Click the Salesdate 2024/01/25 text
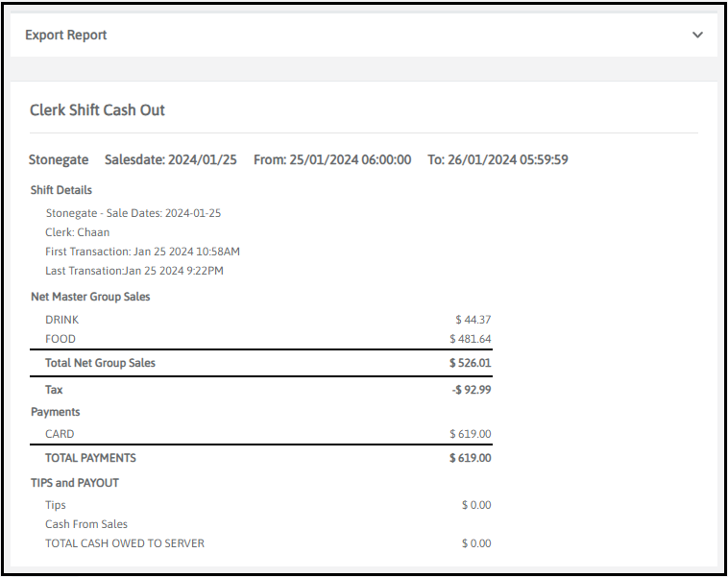This screenshot has height=577, width=728. (170, 159)
